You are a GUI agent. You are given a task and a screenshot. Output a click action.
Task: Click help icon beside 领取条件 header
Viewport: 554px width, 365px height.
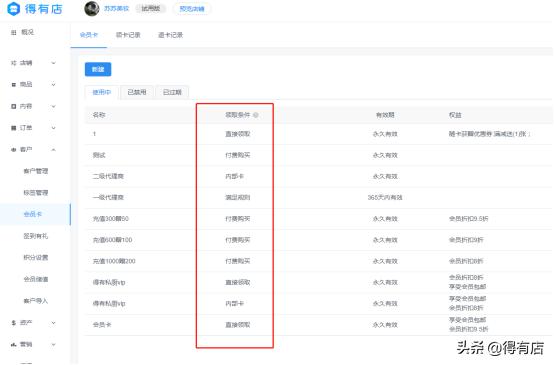(255, 115)
